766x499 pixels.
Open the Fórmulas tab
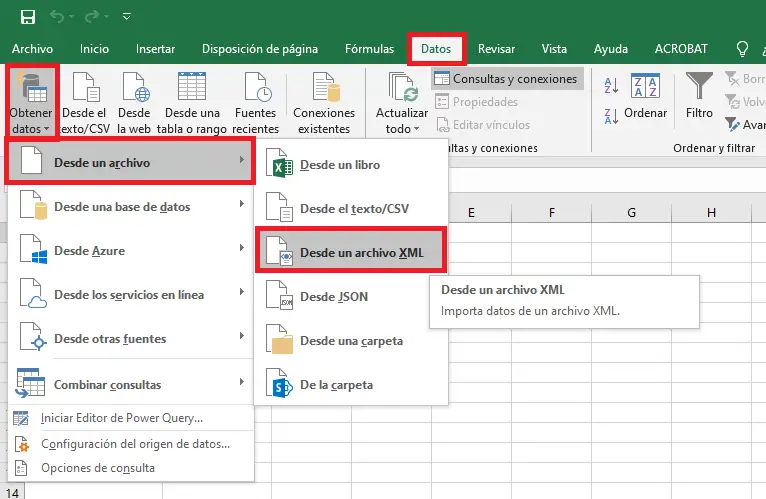pos(369,49)
